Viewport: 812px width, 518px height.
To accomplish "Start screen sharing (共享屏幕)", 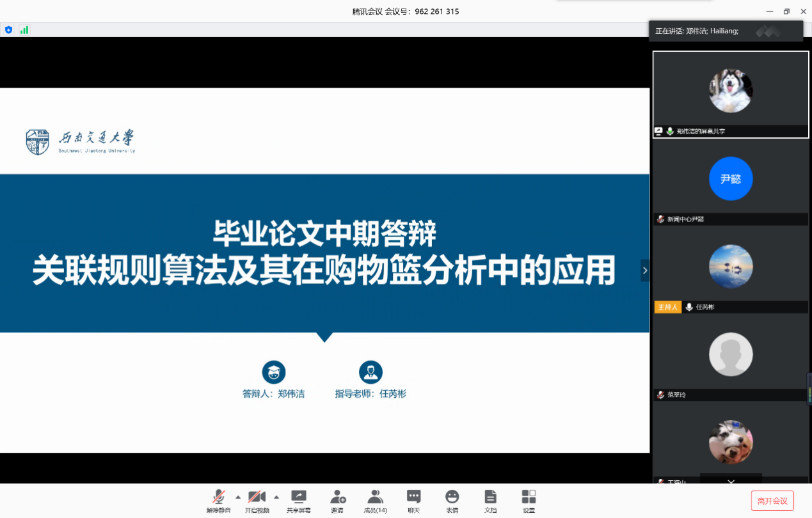I will pyautogui.click(x=299, y=500).
